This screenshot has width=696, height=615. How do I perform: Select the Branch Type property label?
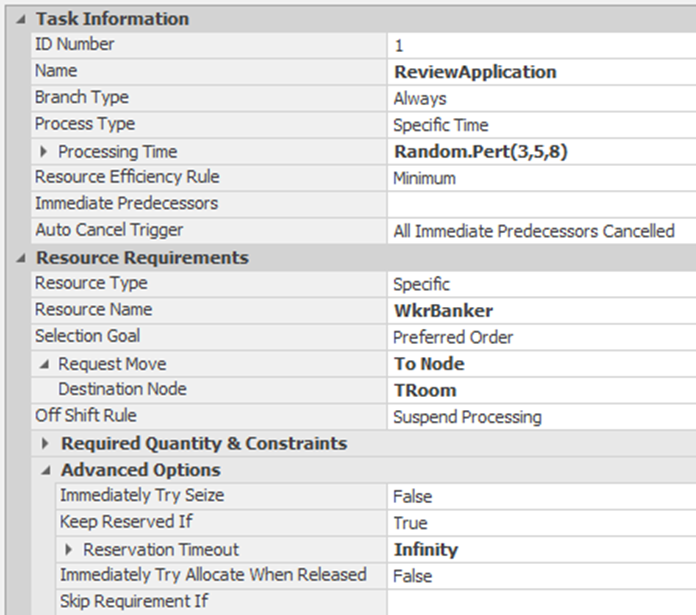pyautogui.click(x=82, y=98)
